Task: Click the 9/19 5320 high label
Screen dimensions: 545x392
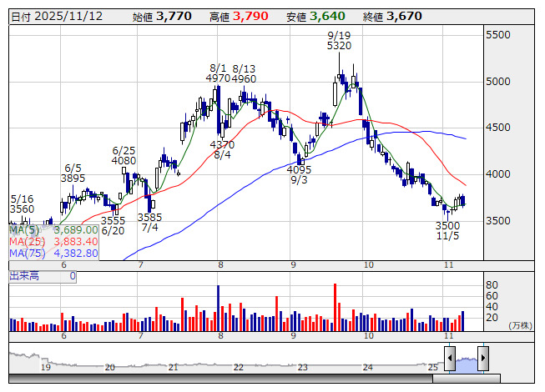Action: click(x=339, y=41)
